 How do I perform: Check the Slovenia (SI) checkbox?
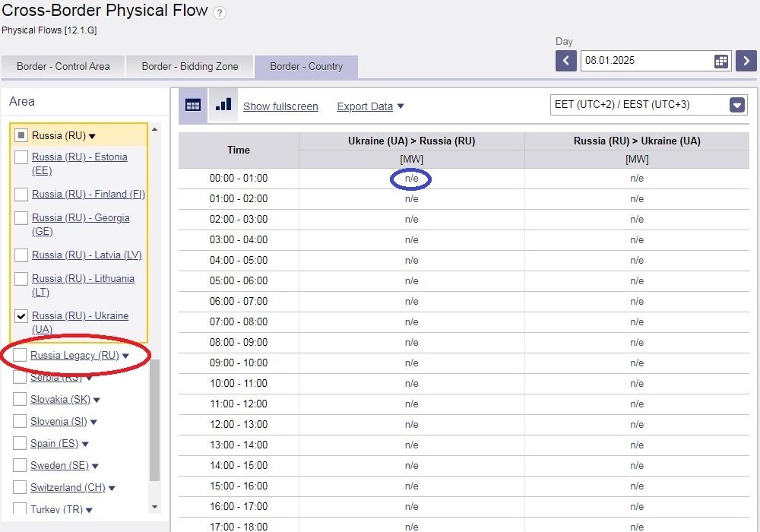pos(20,421)
